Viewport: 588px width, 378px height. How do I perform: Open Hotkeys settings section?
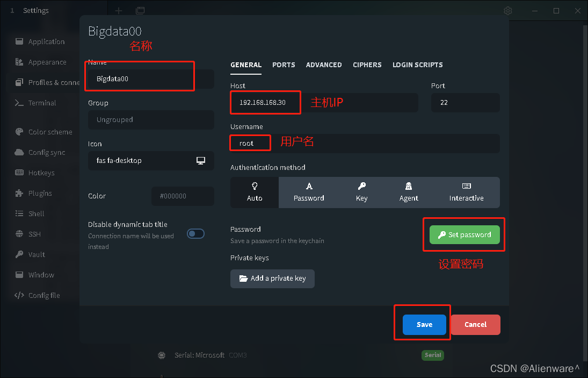pos(35,173)
